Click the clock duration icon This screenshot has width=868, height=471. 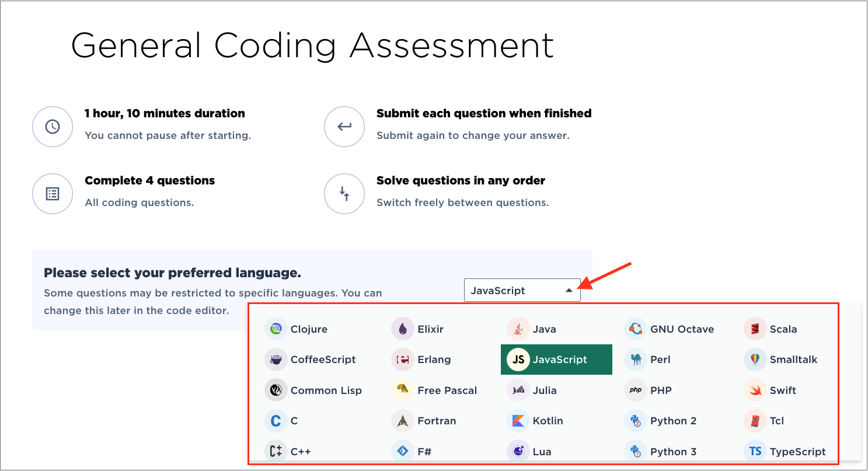[53, 127]
